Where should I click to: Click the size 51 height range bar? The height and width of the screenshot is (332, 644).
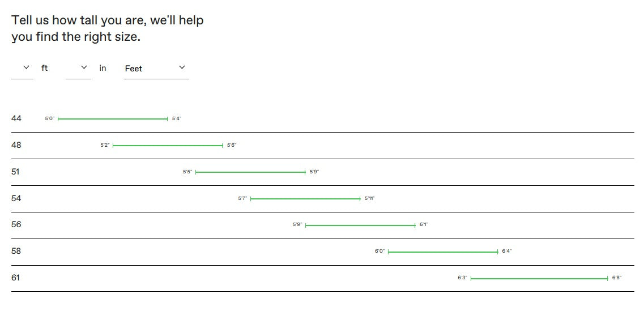[x=250, y=172]
